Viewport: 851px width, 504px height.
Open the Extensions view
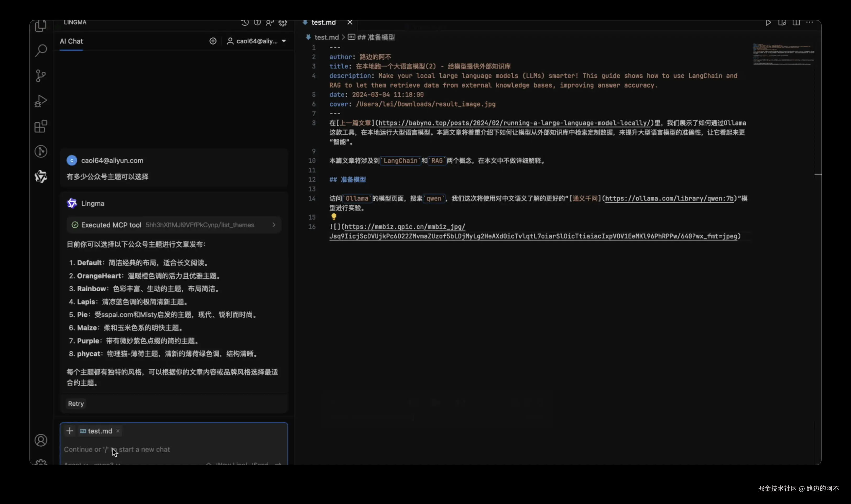click(x=41, y=126)
